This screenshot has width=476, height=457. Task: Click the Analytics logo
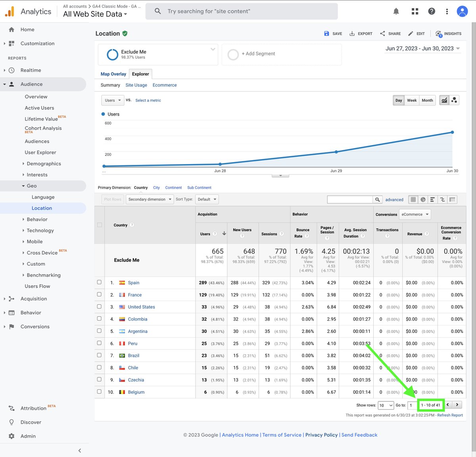point(10,11)
